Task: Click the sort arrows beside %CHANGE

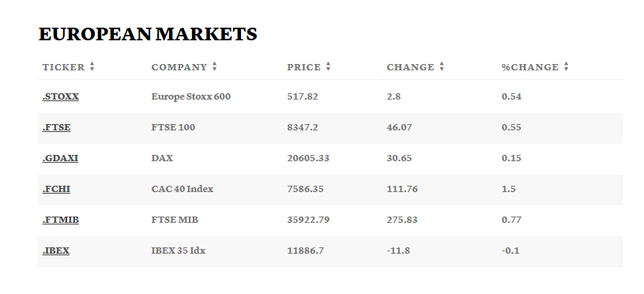Action: [566, 66]
